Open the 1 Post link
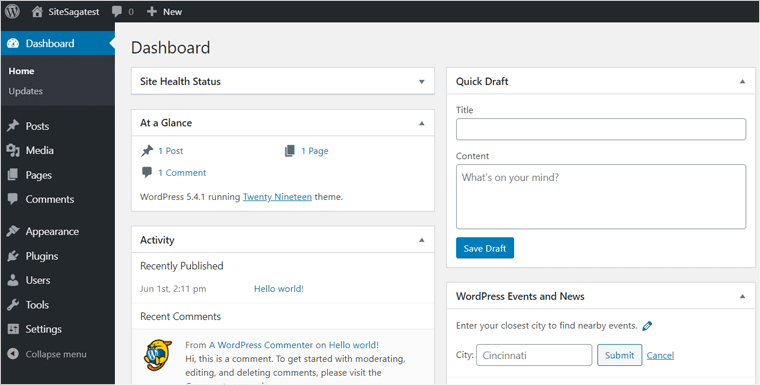 tap(171, 151)
